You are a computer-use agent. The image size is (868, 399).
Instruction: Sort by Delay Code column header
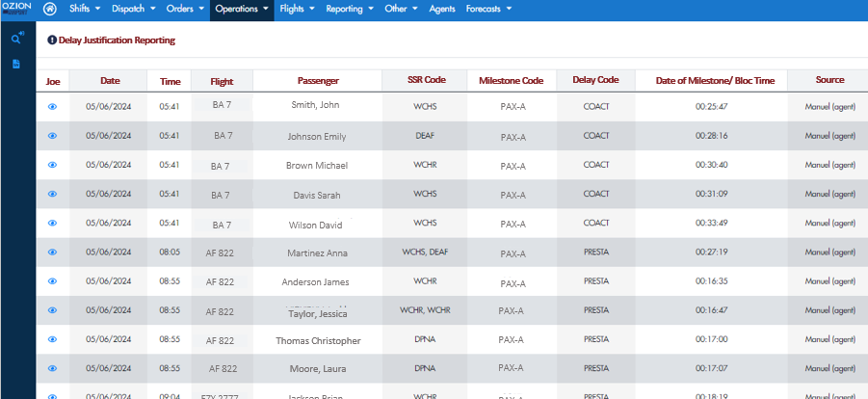point(595,80)
